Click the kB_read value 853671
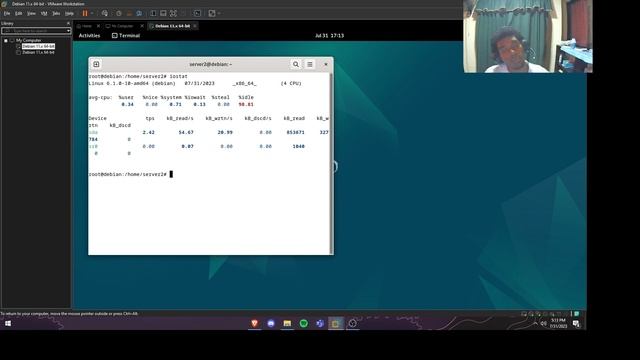This screenshot has height=360, width=640. tap(296, 132)
